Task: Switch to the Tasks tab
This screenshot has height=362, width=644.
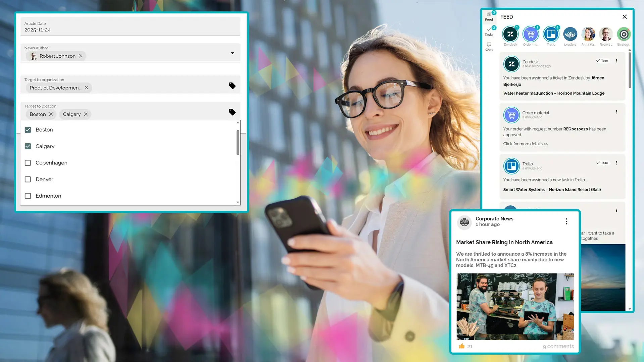Action: [x=489, y=31]
